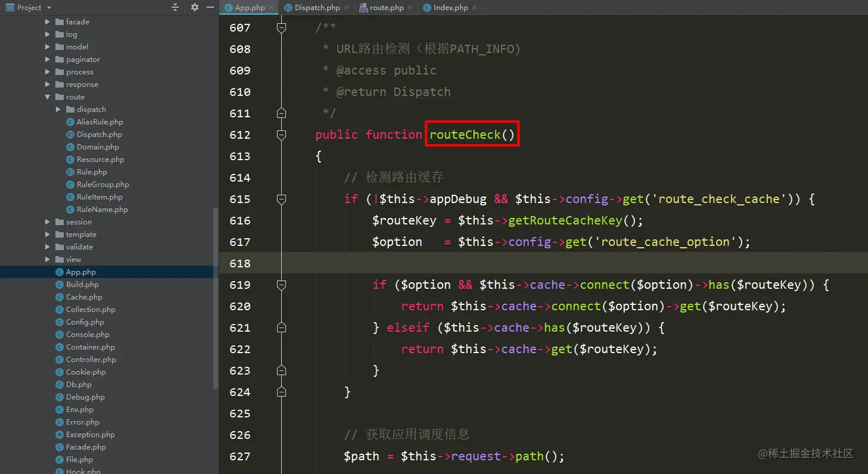
Task: Close the App.php tab
Action: (271, 8)
